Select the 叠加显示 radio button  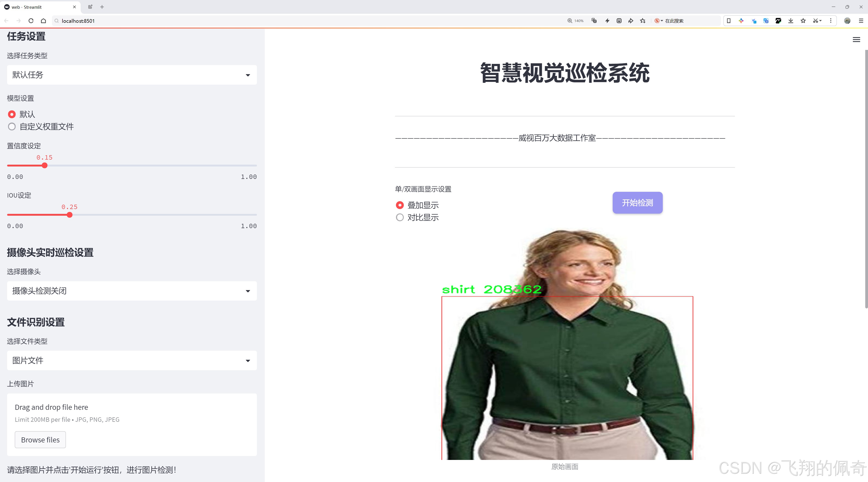(400, 205)
